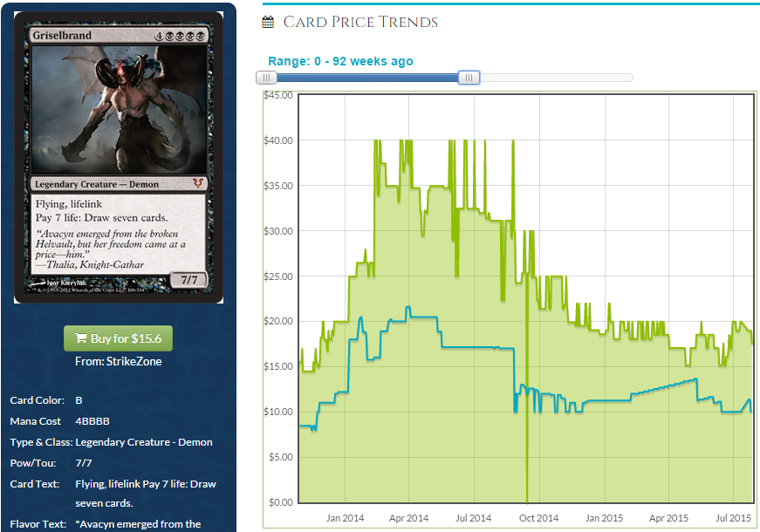Click the $30.00 price axis label
The width and height of the screenshot is (760, 532).
pyautogui.click(x=278, y=231)
